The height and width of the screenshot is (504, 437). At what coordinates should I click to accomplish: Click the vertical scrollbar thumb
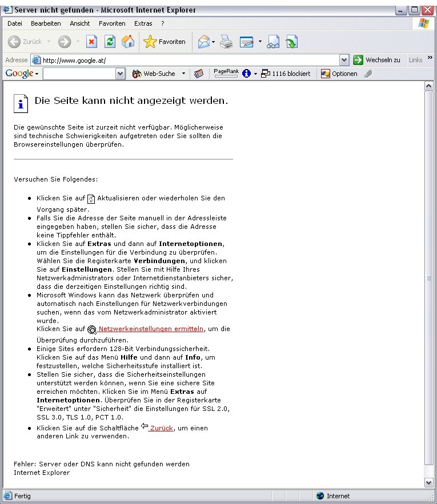click(x=428, y=278)
